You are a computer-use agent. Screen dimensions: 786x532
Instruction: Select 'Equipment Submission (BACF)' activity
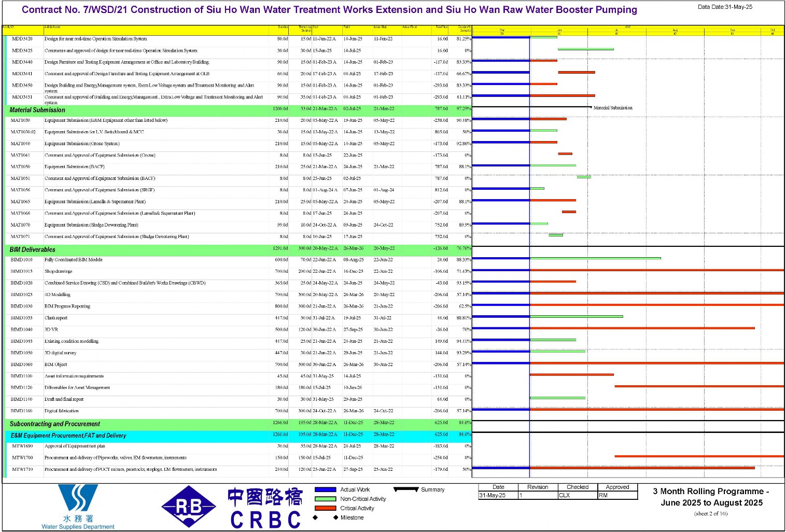tap(75, 167)
